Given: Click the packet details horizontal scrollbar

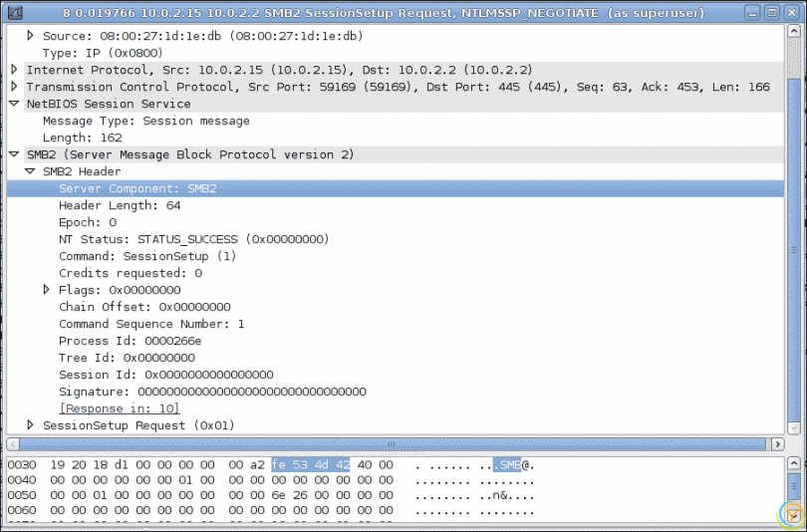Looking at the screenshot, I should pyautogui.click(x=395, y=443).
